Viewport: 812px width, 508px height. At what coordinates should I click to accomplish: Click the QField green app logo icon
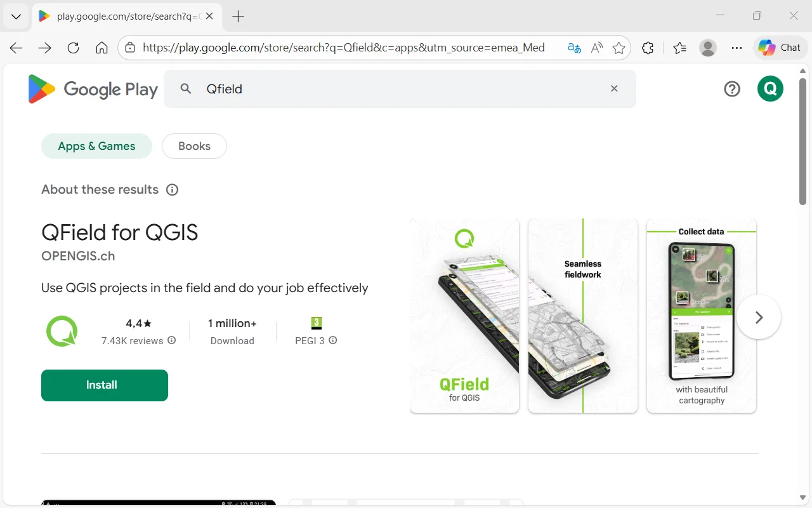tap(62, 331)
